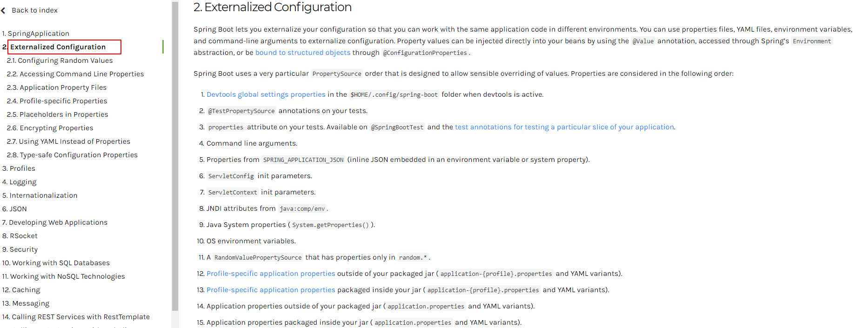Go to Configuring Random Values subsection
Viewport: 868px width, 328px height.
click(60, 60)
